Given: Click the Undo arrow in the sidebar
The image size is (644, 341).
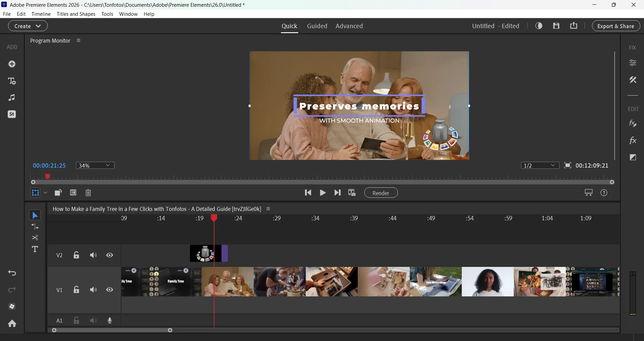Looking at the screenshot, I should (x=12, y=273).
